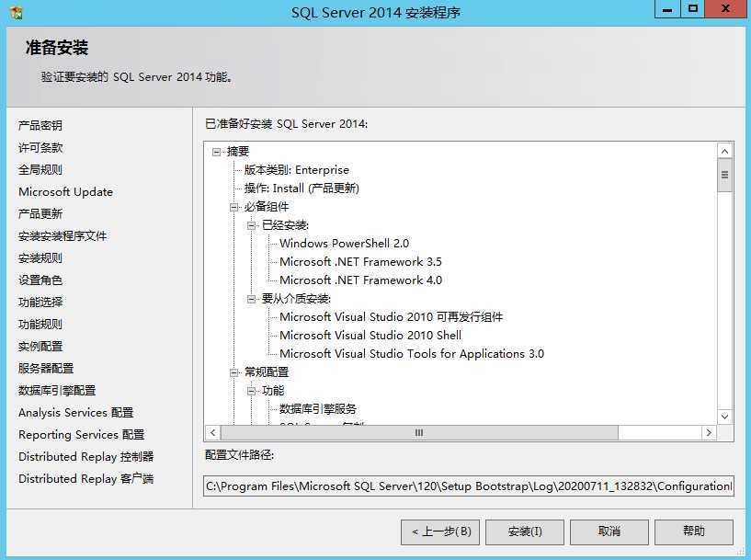Click Distributed Replay 控制器 in the step list

[x=85, y=456]
